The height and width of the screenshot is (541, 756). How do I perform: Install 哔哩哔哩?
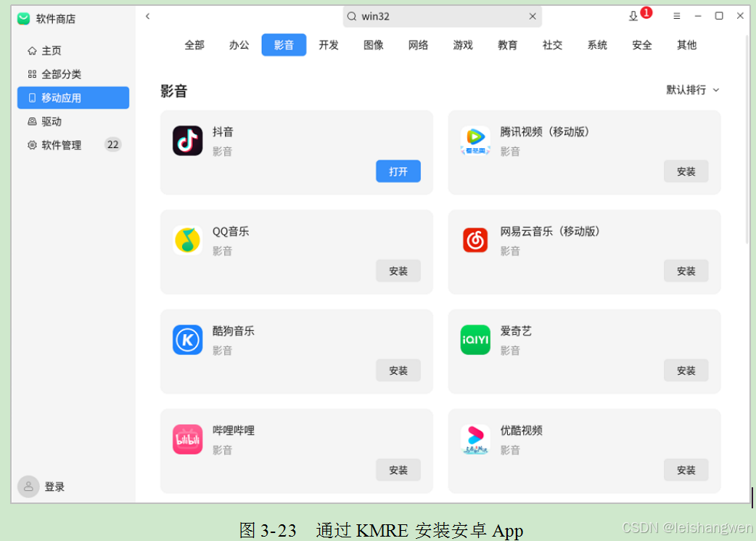[x=398, y=470]
